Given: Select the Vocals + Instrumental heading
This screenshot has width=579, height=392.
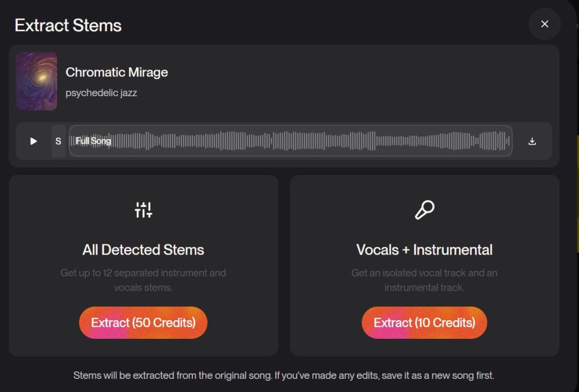Looking at the screenshot, I should tap(424, 250).
